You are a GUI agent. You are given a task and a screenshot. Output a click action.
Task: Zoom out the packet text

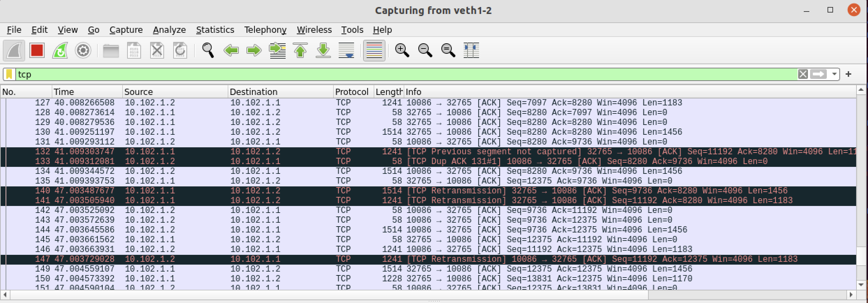click(425, 51)
